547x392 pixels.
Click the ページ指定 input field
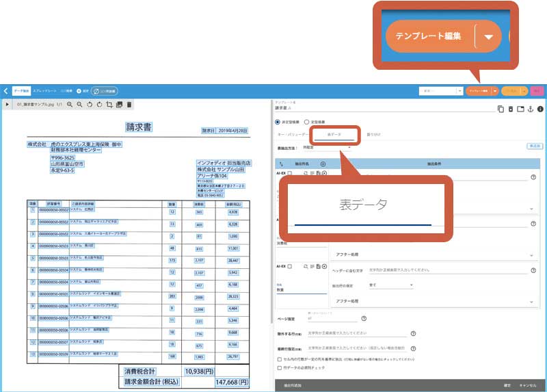(x=333, y=318)
